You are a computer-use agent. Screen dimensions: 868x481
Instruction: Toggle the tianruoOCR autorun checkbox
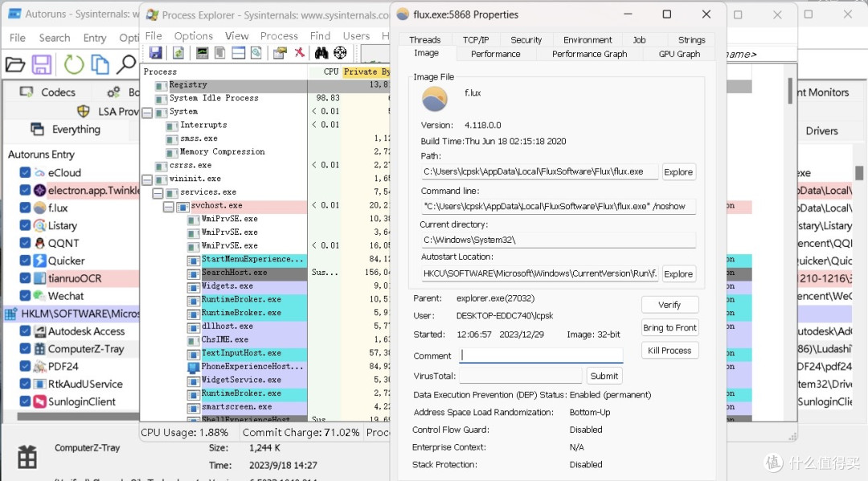tap(25, 278)
